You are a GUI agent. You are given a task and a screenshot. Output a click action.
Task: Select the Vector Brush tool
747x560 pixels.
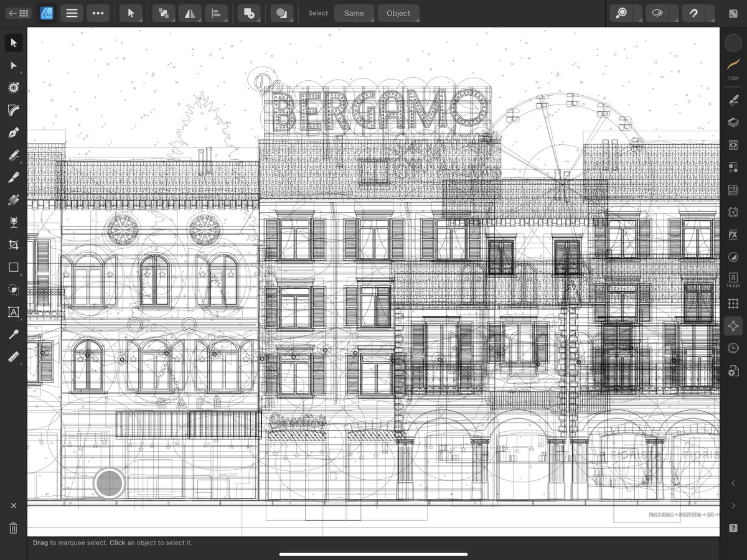coord(13,177)
